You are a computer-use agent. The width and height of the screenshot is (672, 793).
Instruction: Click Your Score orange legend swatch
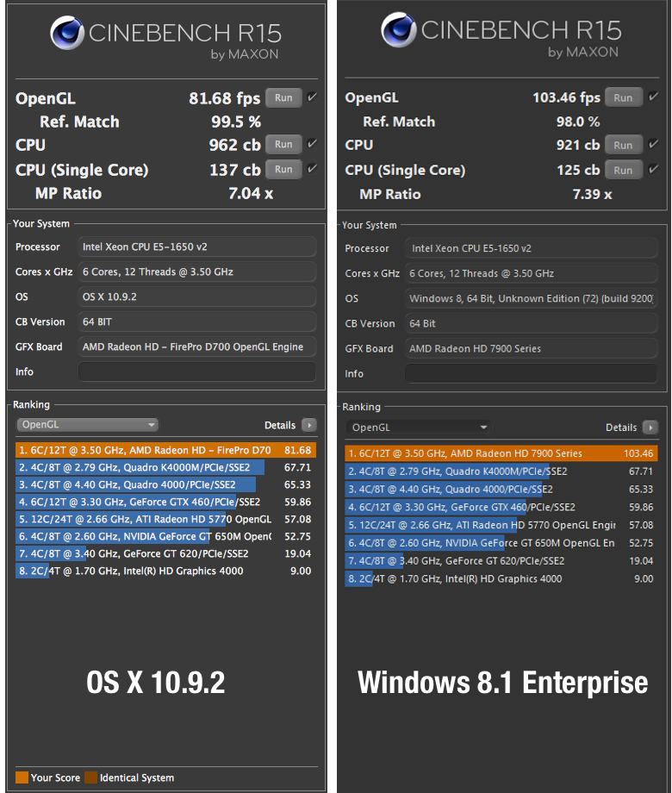(x=22, y=777)
